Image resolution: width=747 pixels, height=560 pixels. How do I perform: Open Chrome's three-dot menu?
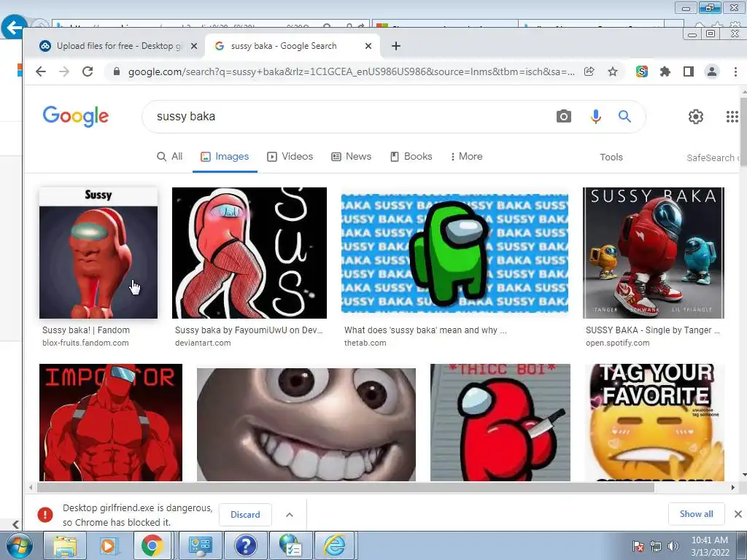pos(735,72)
